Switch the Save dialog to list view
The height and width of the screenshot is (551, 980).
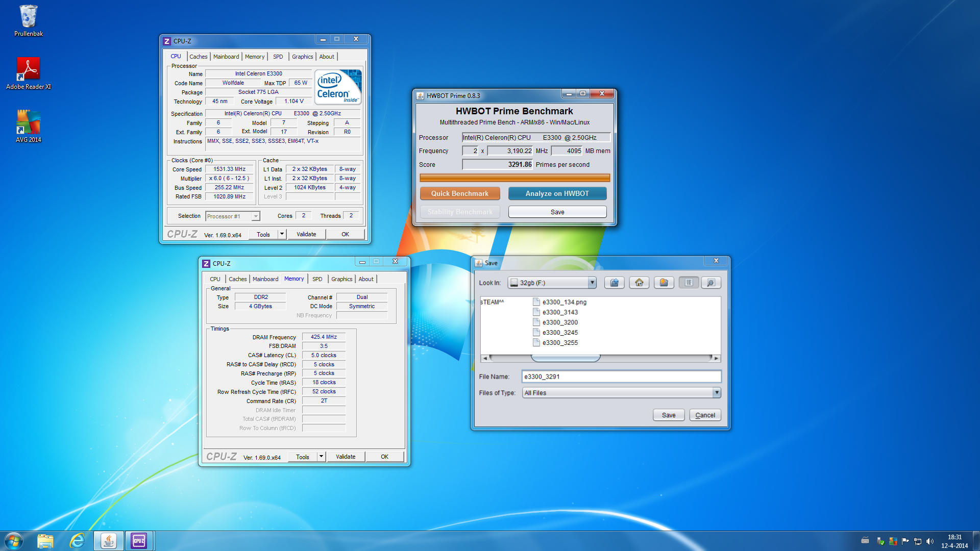pos(689,283)
